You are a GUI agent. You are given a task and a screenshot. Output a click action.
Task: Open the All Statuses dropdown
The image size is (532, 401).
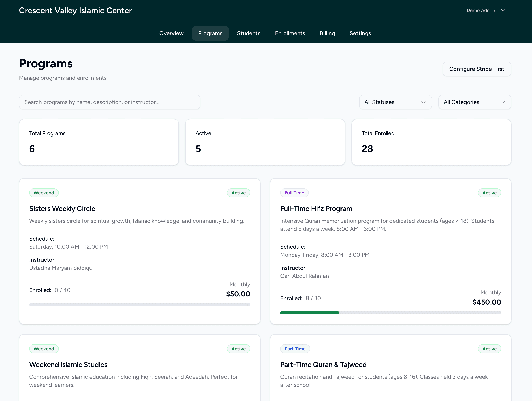click(395, 102)
